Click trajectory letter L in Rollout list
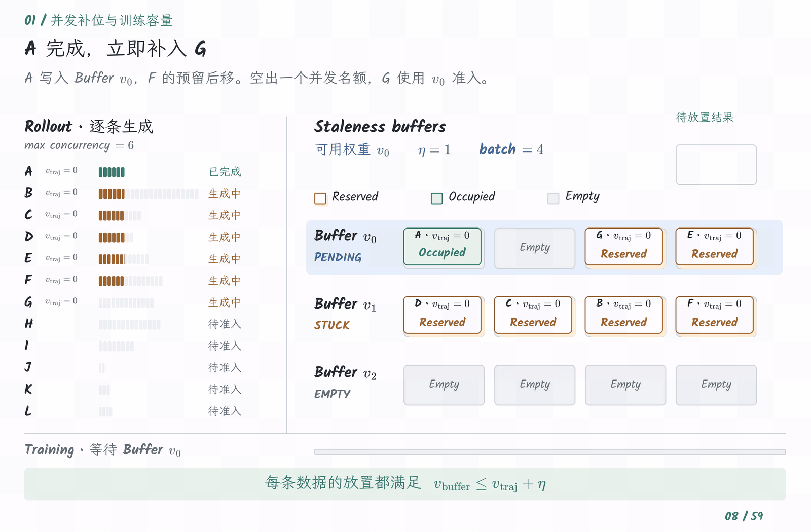 click(x=28, y=411)
